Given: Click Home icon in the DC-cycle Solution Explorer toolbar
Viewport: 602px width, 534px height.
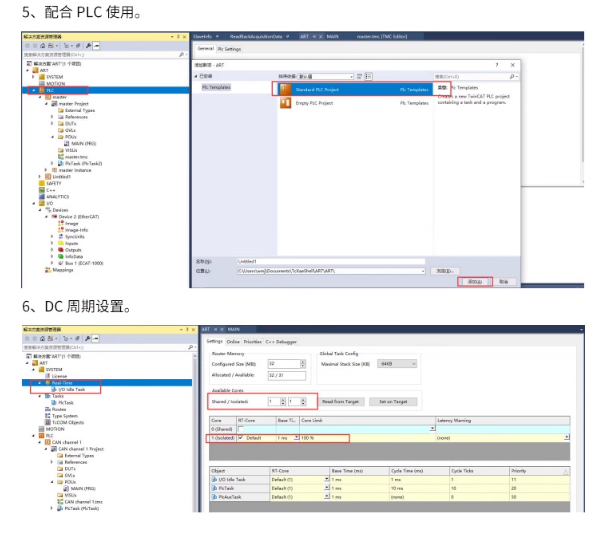Looking at the screenshot, I should pos(43,339).
